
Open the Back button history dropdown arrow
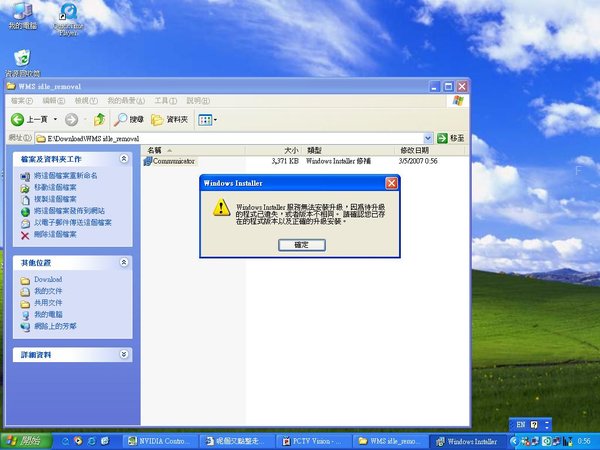pyautogui.click(x=55, y=120)
